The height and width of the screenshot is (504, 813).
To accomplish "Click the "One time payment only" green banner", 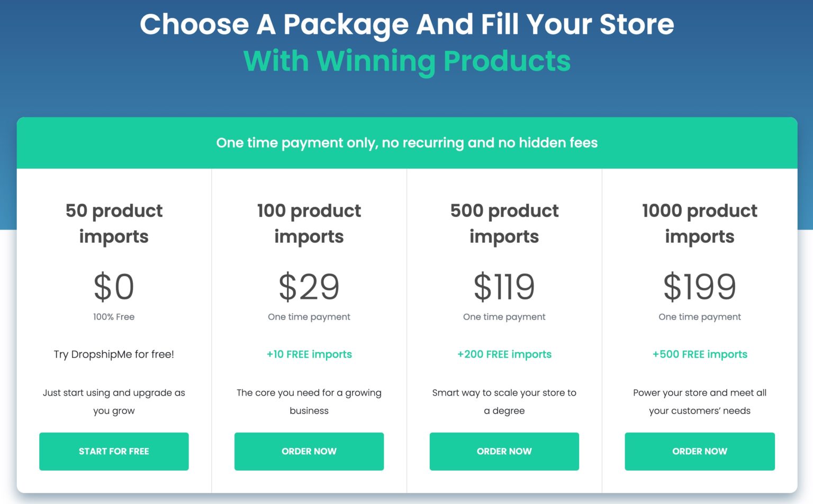I will click(x=406, y=143).
